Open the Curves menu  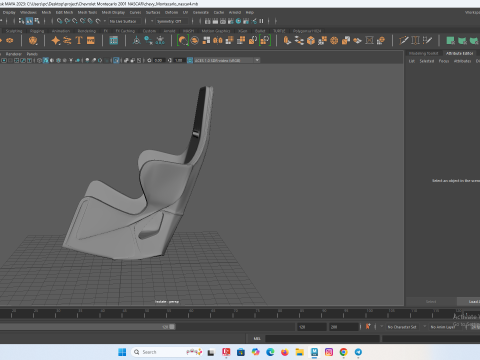coord(135,12)
